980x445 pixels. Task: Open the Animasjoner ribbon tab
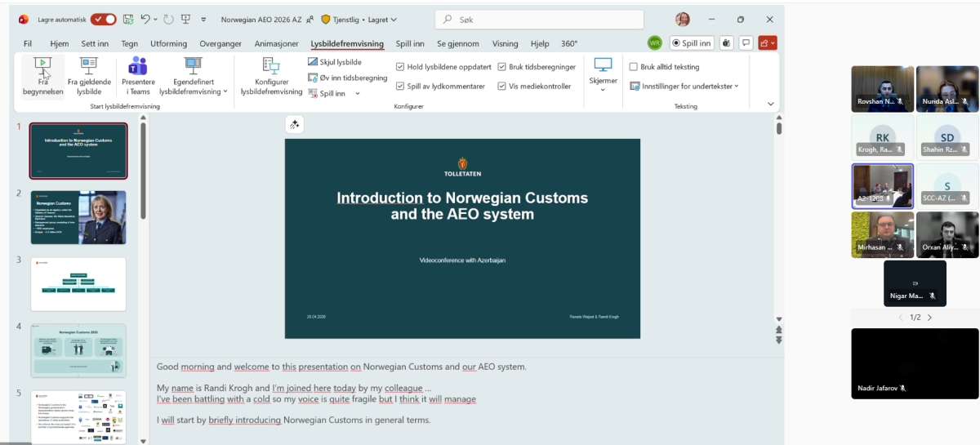[278, 44]
